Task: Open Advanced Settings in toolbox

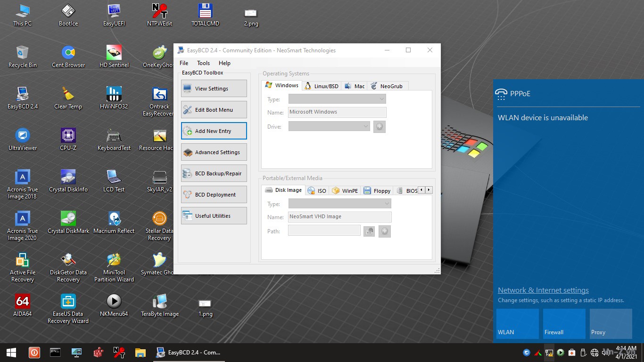Action: point(214,152)
